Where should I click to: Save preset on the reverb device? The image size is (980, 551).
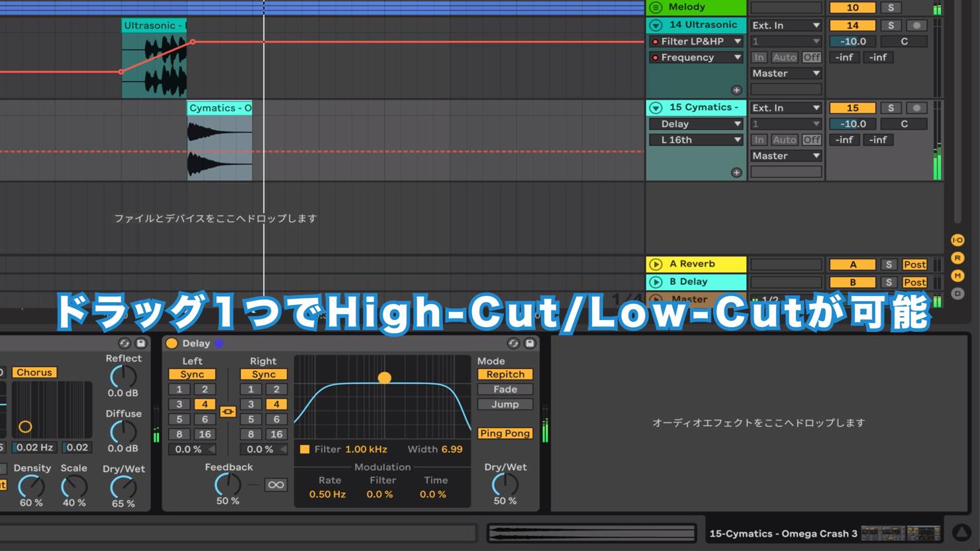click(x=141, y=343)
